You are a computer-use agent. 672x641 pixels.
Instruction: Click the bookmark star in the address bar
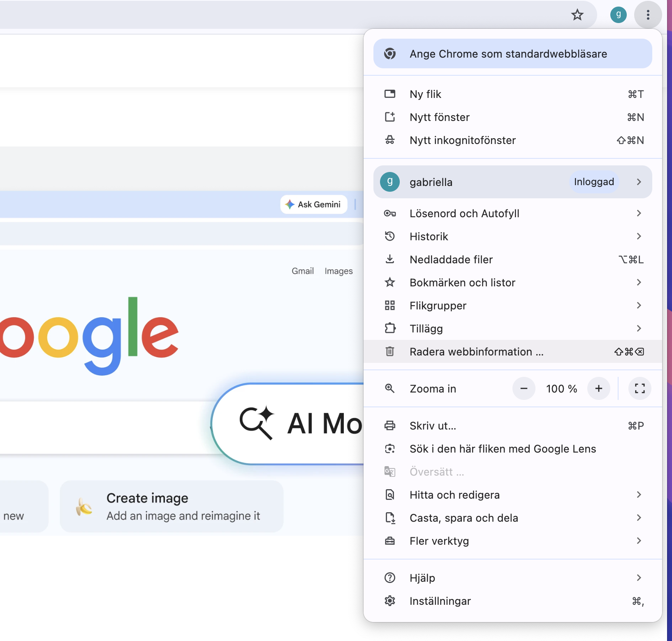(577, 15)
